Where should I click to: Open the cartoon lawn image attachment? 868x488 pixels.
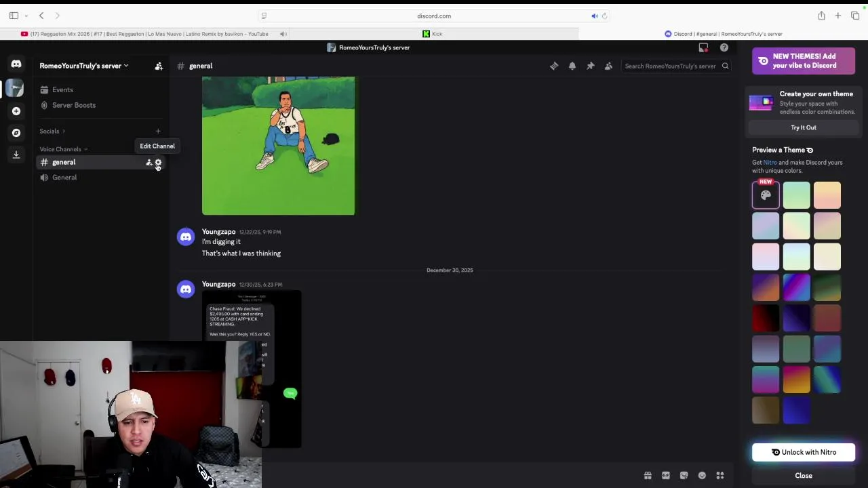coord(278,146)
